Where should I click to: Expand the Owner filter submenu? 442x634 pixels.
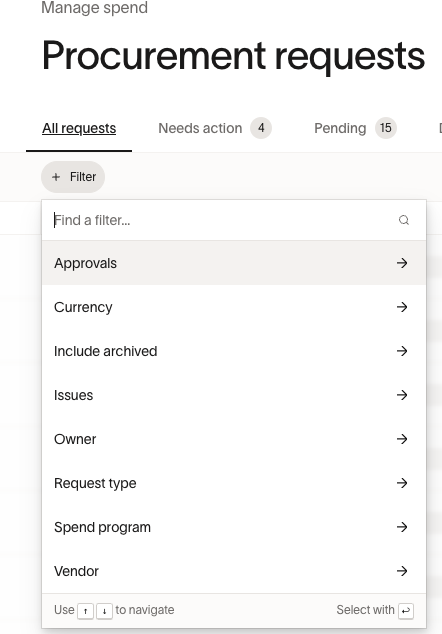click(x=234, y=439)
